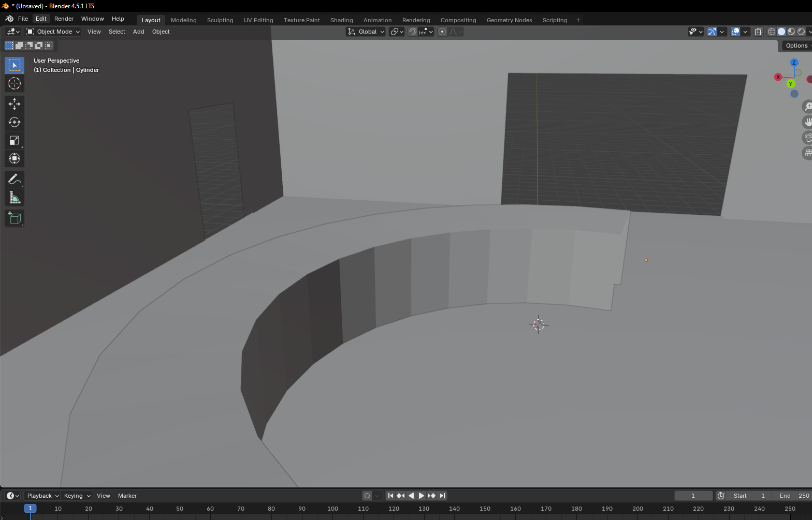Click frame 100 on timeline ruler

pyautogui.click(x=332, y=509)
